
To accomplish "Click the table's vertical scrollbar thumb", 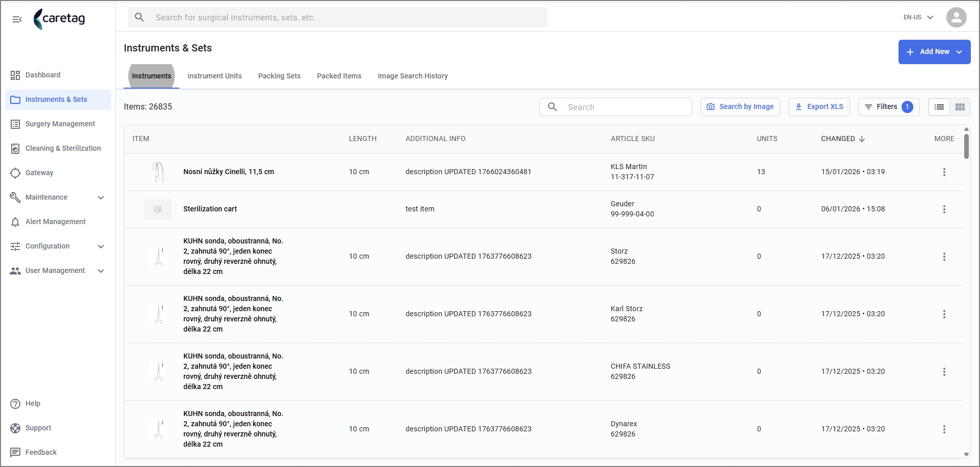I will pos(966,146).
